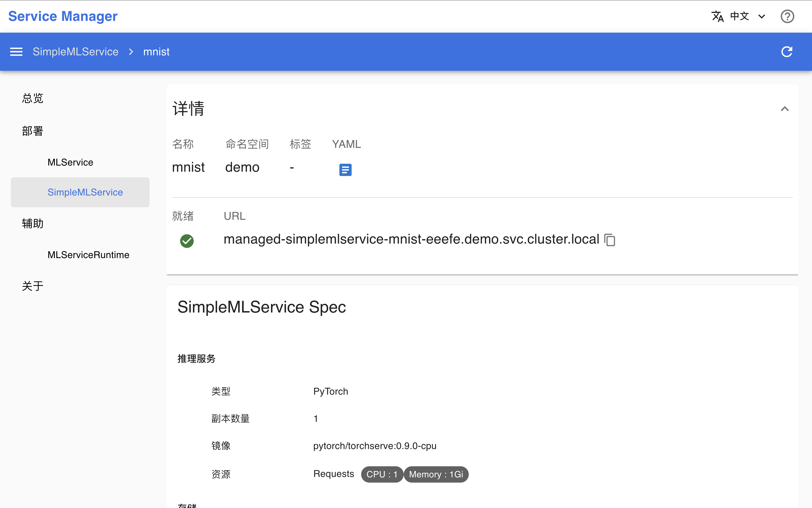The image size is (812, 508).
Task: Click the 命名空间 column label
Action: tap(247, 144)
